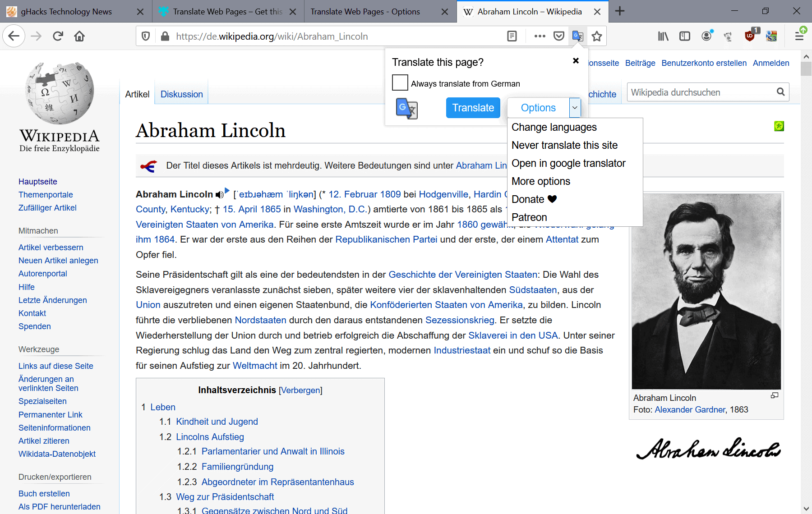Follow the Republikanischen Partei link

tap(386, 239)
